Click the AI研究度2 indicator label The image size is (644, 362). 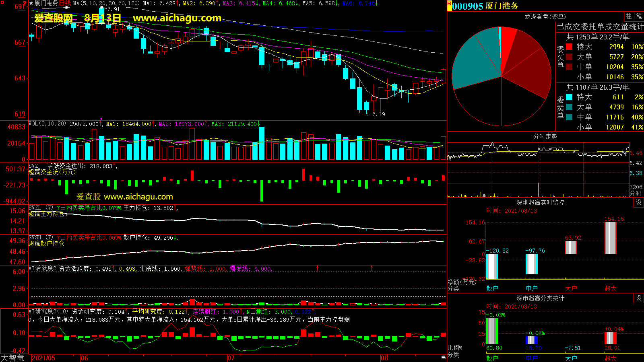tap(43, 311)
